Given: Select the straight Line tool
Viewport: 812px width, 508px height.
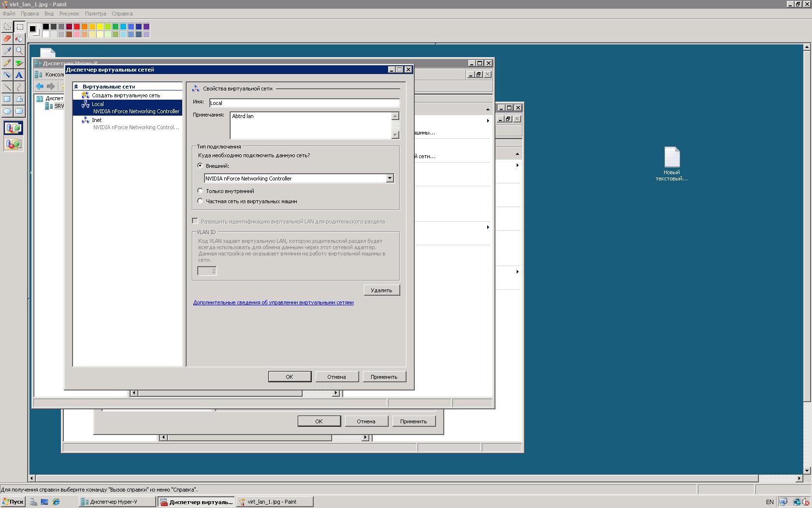Looking at the screenshot, I should pyautogui.click(x=7, y=87).
